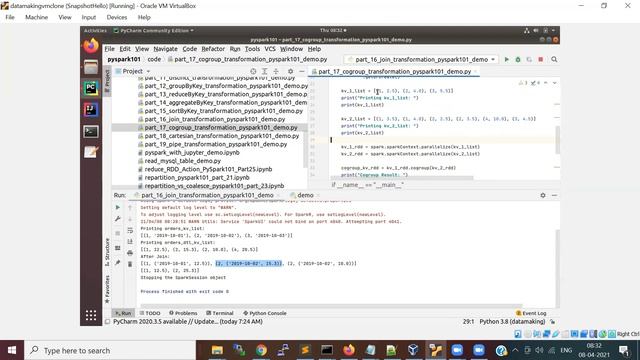Click the Firefox icon in Ubuntu dock
Image resolution: width=640 pixels, height=360 pixels.
(x=91, y=45)
